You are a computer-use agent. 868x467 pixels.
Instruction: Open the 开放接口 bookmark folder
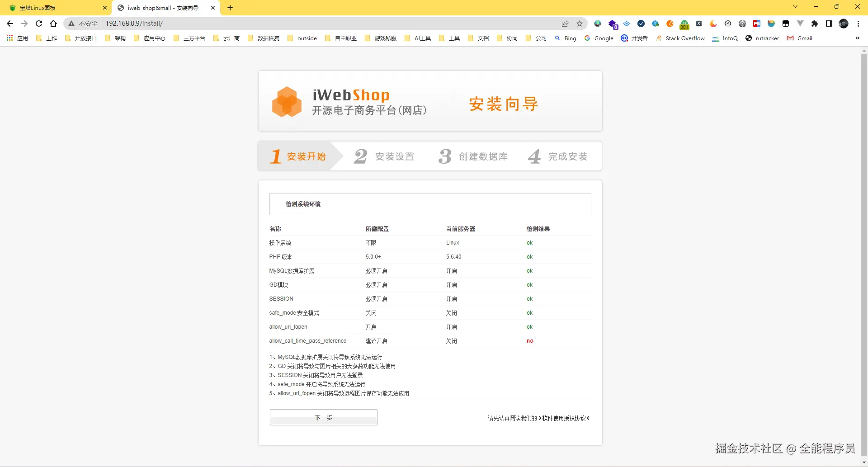tap(81, 38)
